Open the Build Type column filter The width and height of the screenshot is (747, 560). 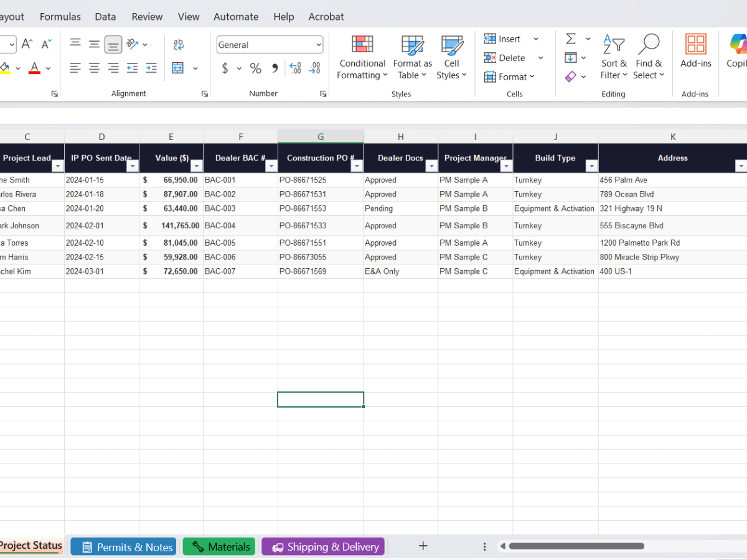click(x=591, y=166)
